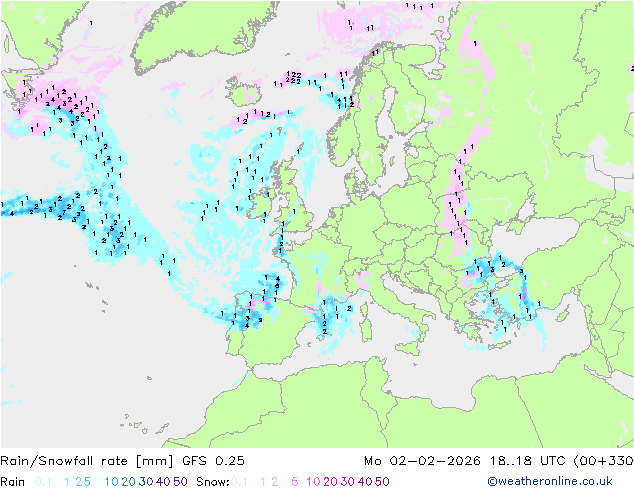The image size is (634, 490).
Task: Select the Rain 30 legend value
Action: point(146,482)
